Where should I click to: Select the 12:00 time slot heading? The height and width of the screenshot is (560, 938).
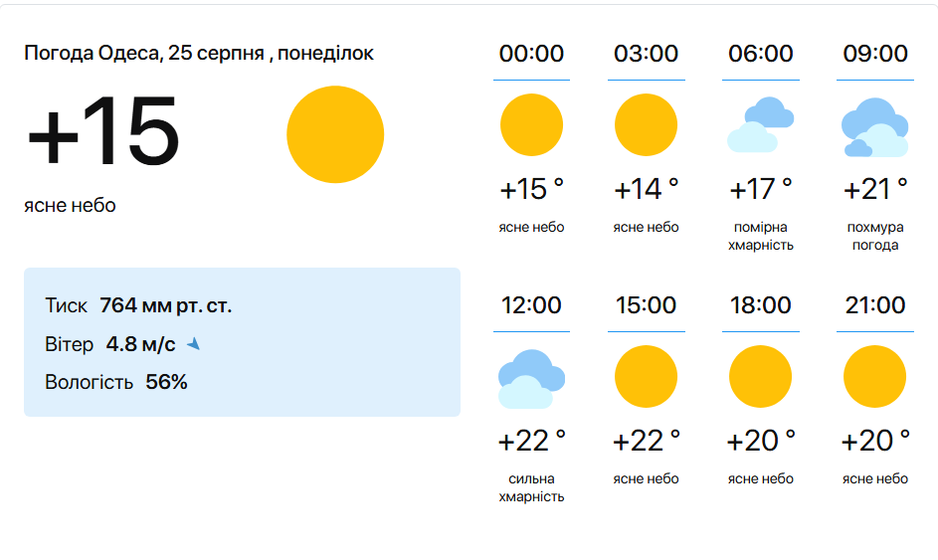[531, 305]
